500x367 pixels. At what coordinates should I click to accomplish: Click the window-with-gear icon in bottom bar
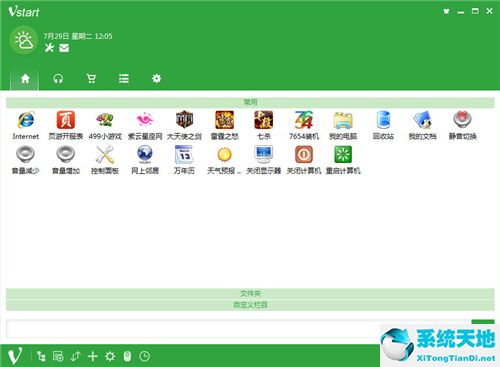point(58,356)
